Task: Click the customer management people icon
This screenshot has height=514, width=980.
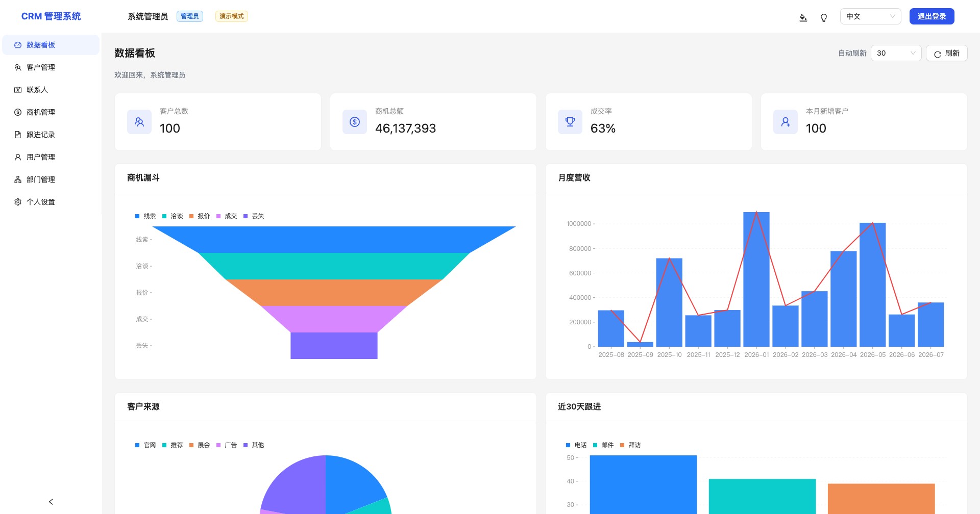Action: tap(18, 67)
